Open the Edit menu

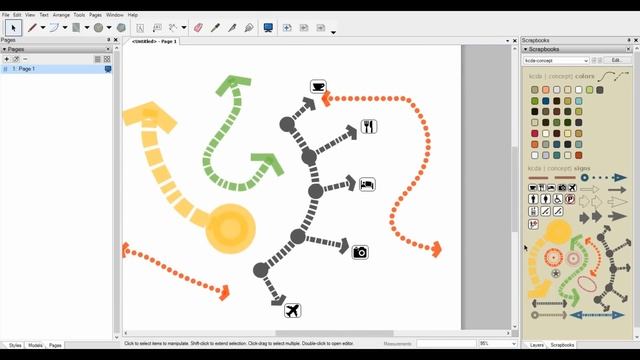[17, 15]
